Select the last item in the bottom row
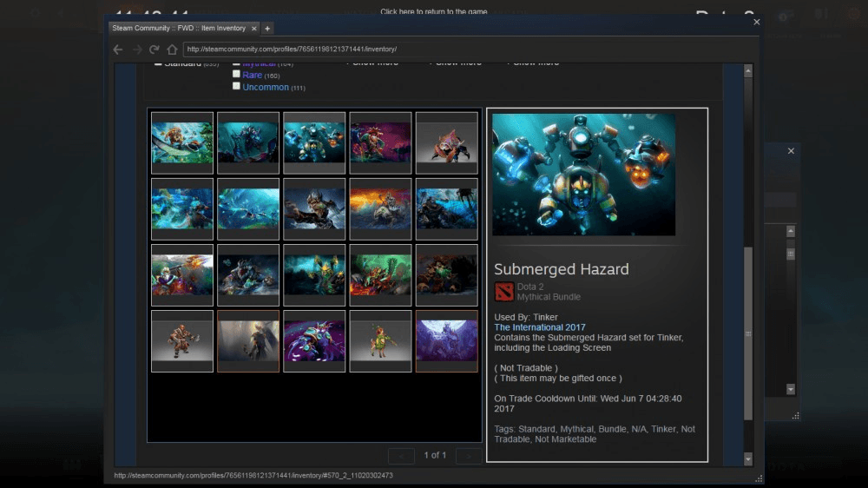 (447, 341)
